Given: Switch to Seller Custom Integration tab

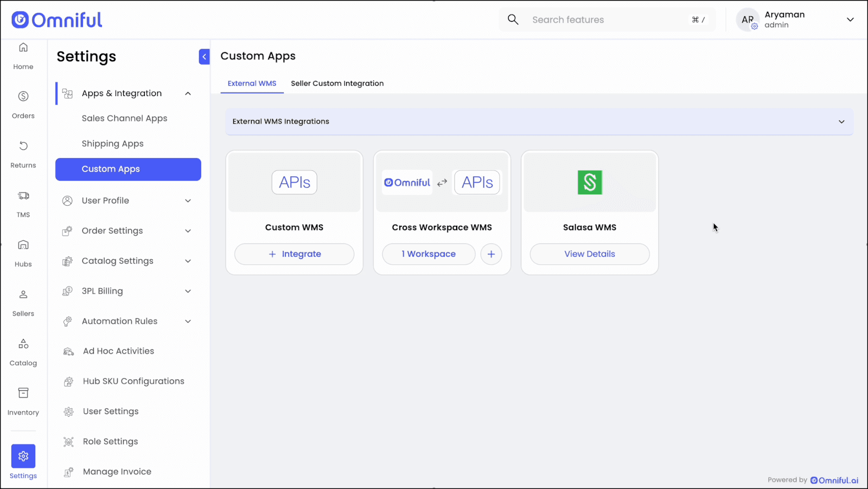Looking at the screenshot, I should click(x=337, y=84).
